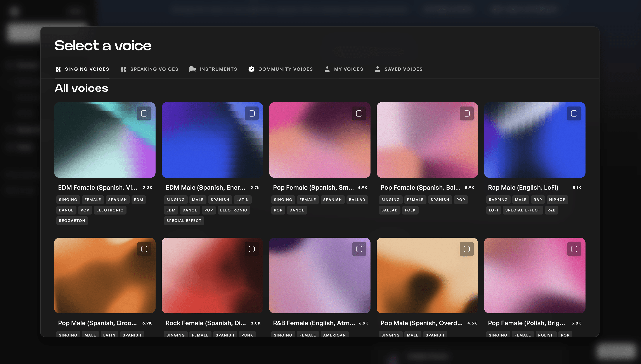Tick checkbox on Pop Female (Spanish, Bal...) card
The height and width of the screenshot is (364, 641).
click(x=466, y=113)
